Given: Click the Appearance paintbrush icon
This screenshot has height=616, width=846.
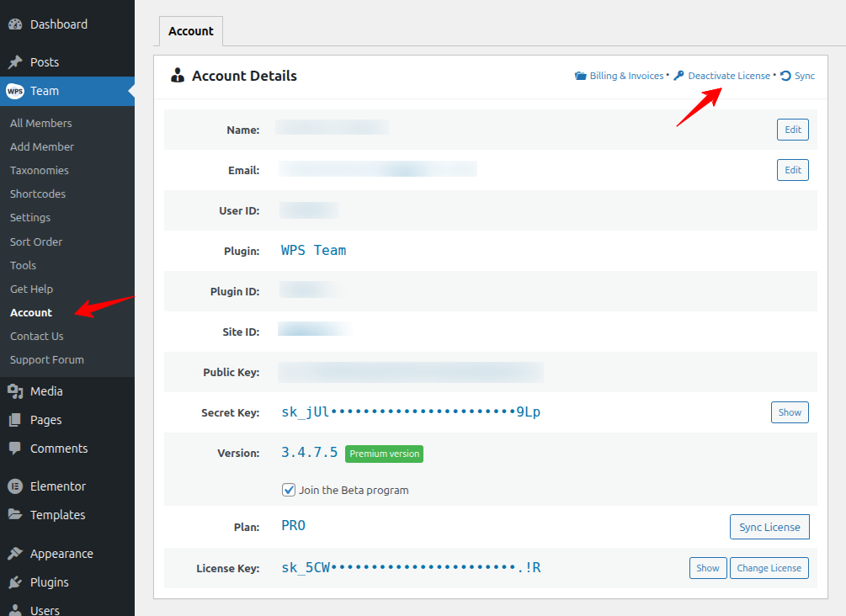Looking at the screenshot, I should tap(15, 554).
